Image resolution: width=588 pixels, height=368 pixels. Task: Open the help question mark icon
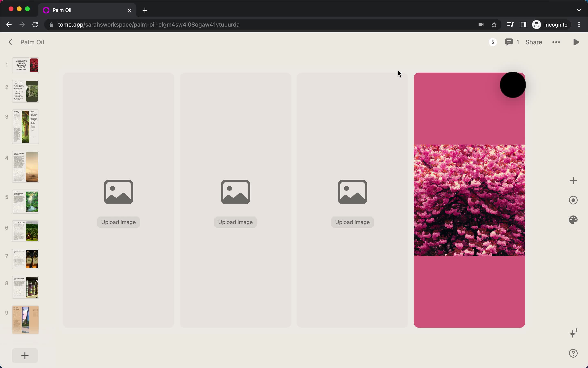pyautogui.click(x=573, y=353)
